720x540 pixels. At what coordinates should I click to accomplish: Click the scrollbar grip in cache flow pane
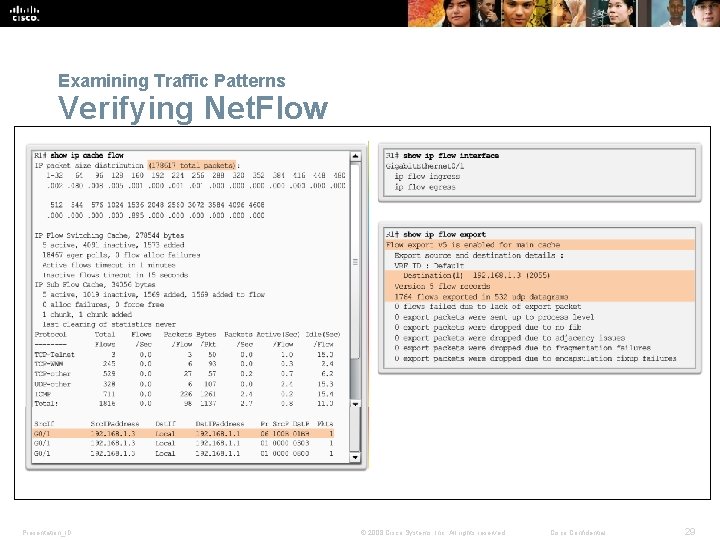[355, 262]
